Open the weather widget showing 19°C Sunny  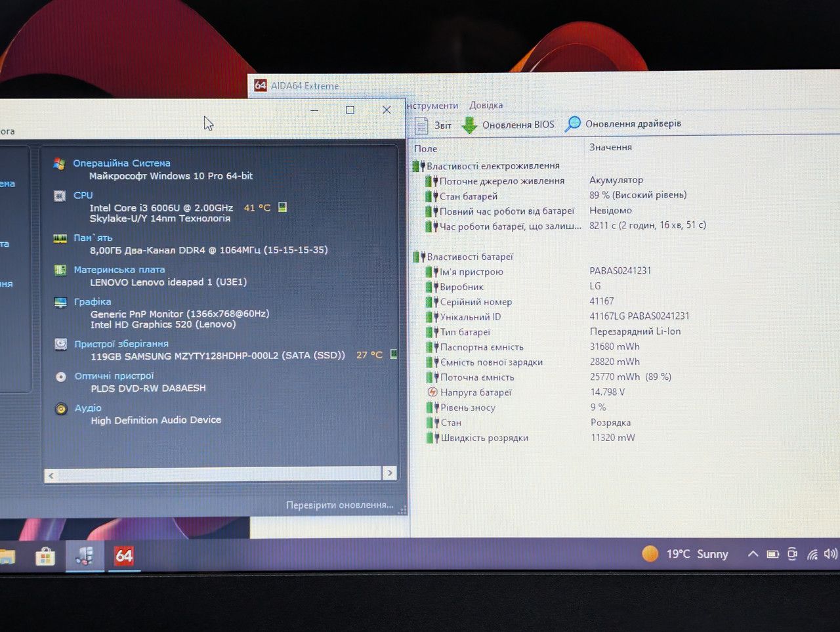coord(685,555)
